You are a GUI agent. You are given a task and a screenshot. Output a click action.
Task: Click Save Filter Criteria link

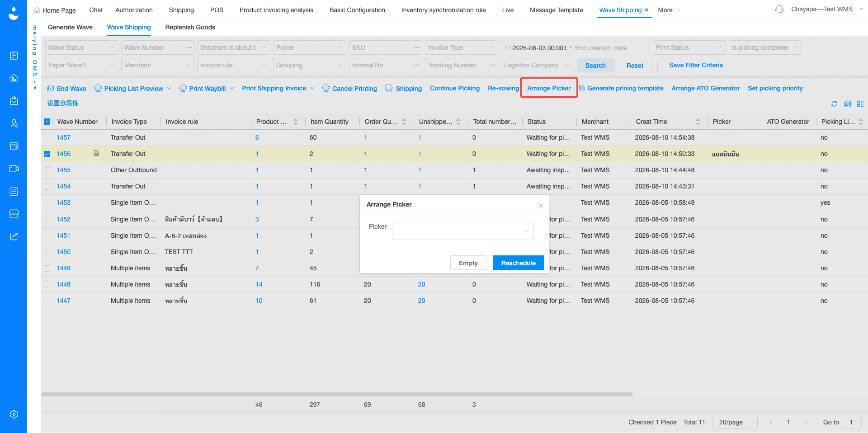(696, 65)
